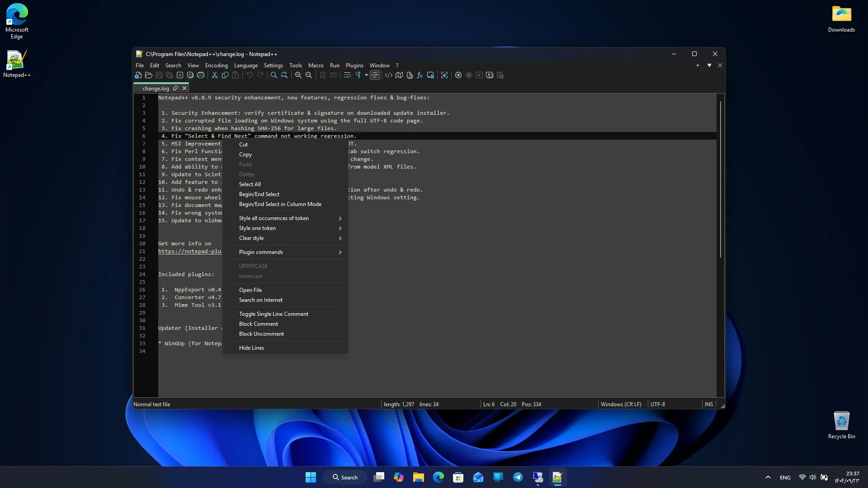Open Telegram from the taskbar
The image size is (868, 488).
point(518,477)
